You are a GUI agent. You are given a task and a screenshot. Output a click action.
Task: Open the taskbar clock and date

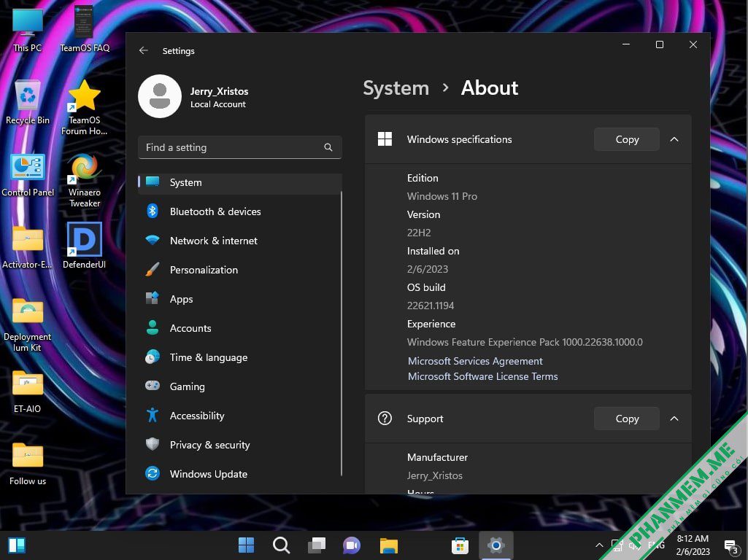pos(693,545)
